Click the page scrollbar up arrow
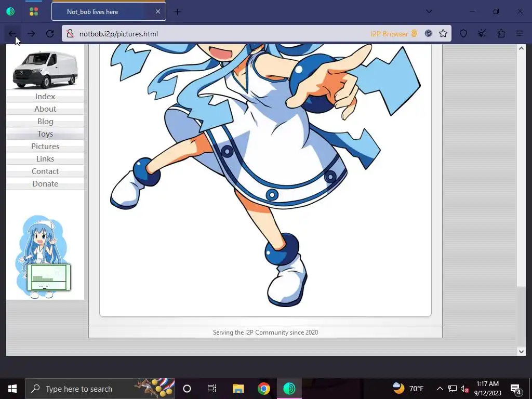Image resolution: width=532 pixels, height=399 pixels. (x=521, y=48)
